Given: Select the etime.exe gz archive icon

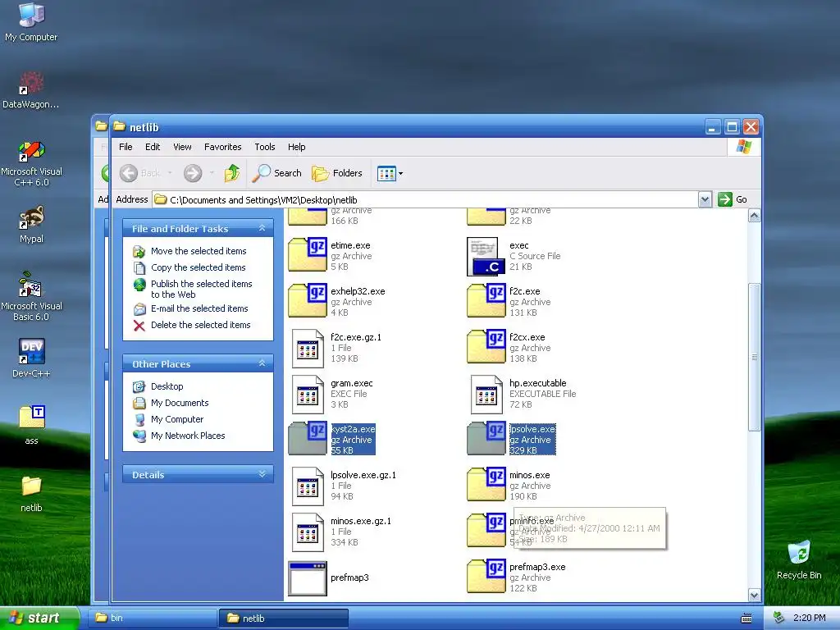Looking at the screenshot, I should (308, 254).
